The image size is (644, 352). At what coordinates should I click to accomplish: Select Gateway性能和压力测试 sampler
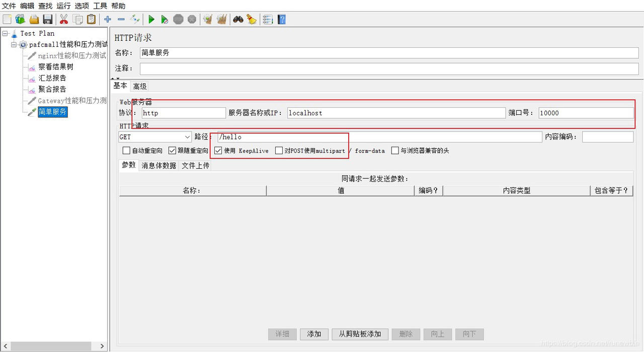(x=72, y=101)
